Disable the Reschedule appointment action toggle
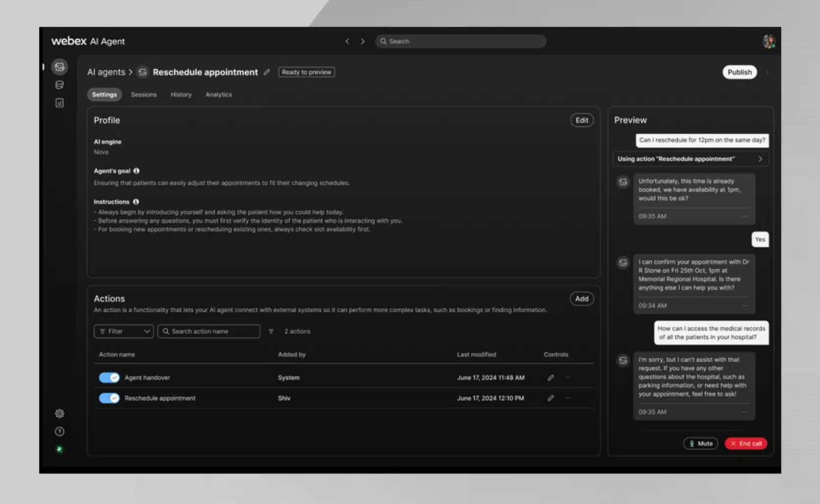The height and width of the screenshot is (504, 820). point(109,398)
